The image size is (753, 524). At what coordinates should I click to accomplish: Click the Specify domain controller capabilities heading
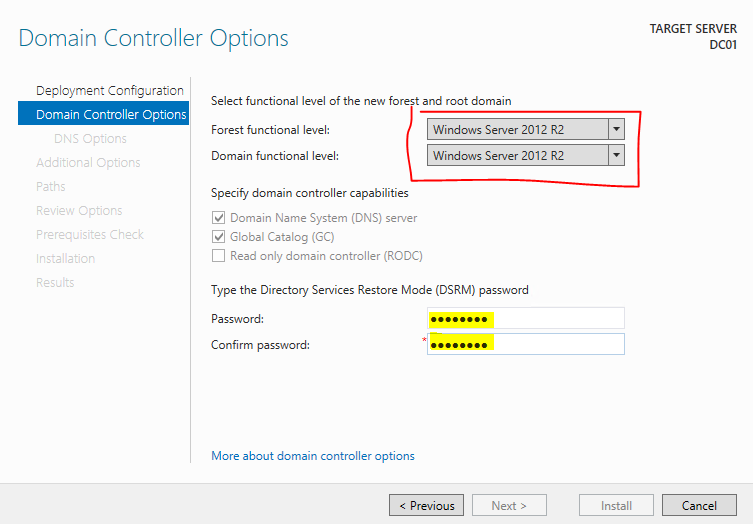[x=310, y=193]
